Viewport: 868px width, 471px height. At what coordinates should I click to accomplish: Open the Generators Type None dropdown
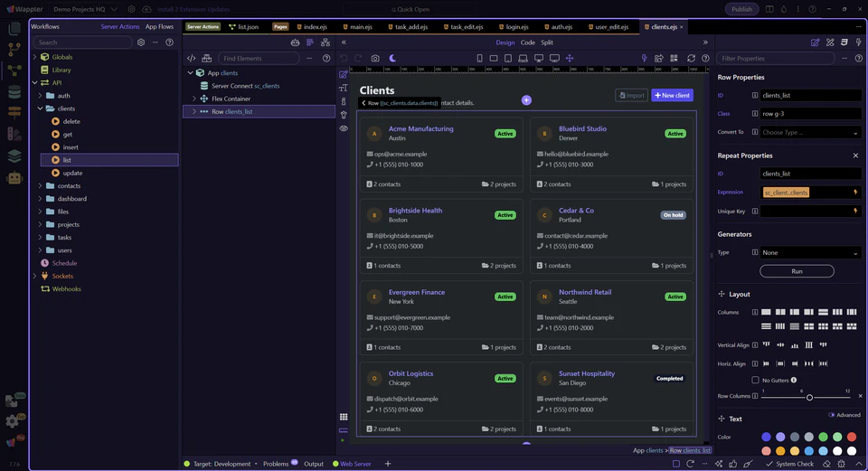810,252
